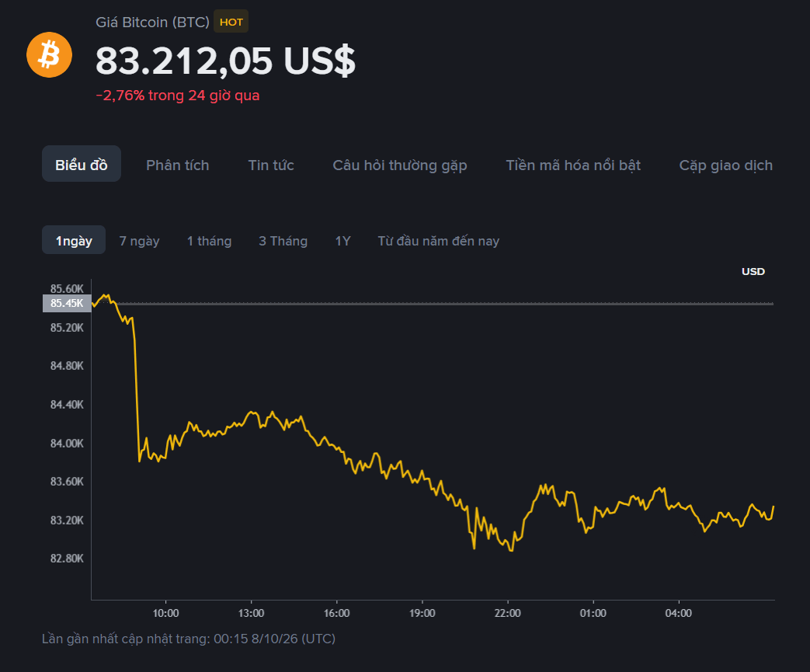Click the USD currency label on chart

tap(753, 271)
